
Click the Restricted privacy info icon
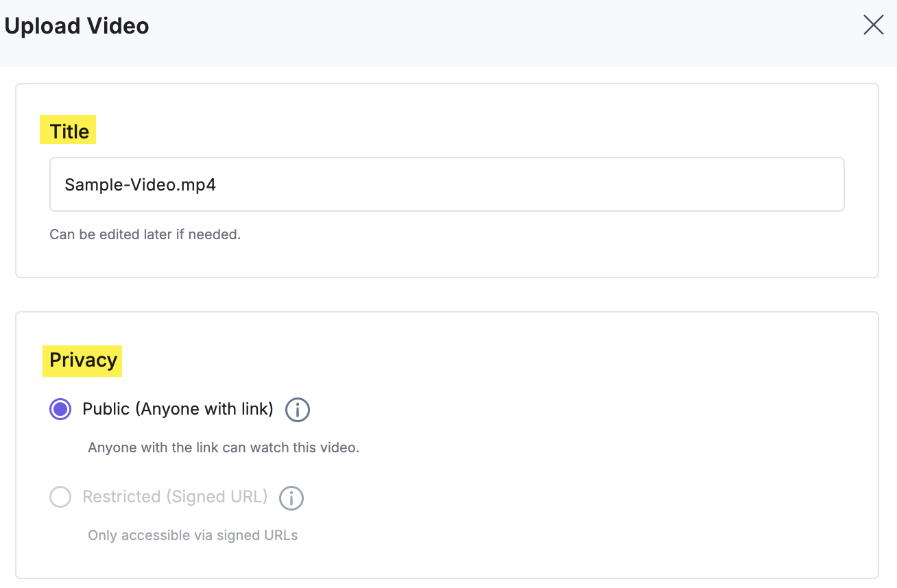(x=291, y=497)
